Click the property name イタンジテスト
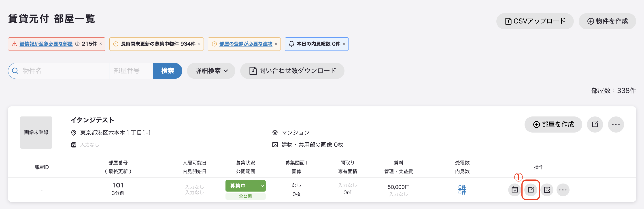This screenshot has height=209, width=644. [92, 120]
